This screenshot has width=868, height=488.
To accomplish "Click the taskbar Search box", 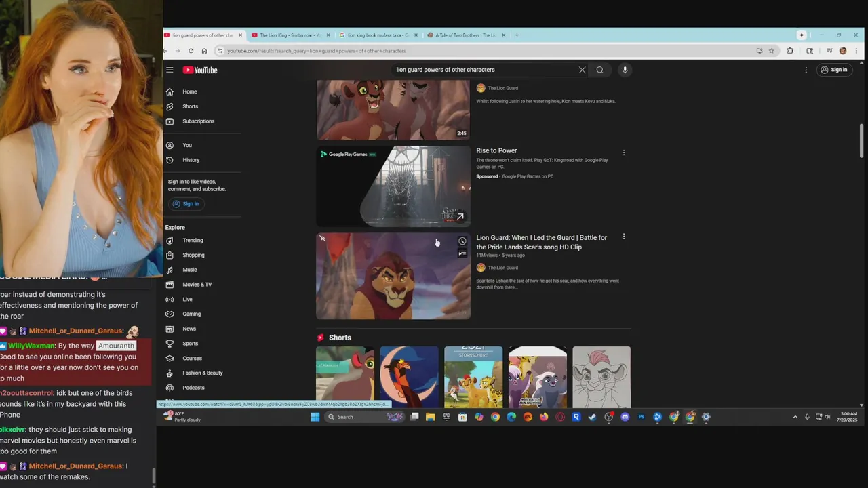I will [365, 417].
